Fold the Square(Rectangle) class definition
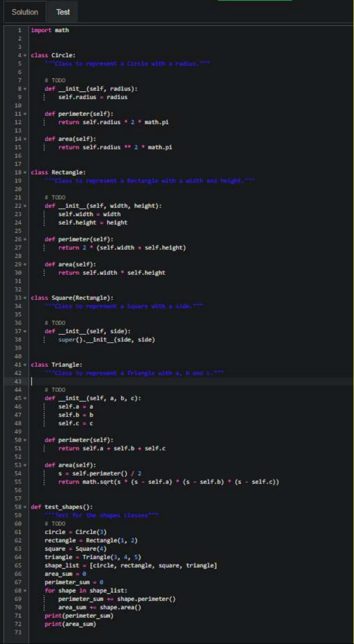 tap(25, 298)
